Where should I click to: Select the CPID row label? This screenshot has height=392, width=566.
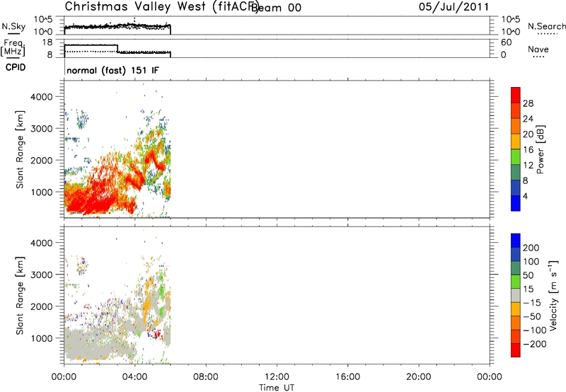(x=16, y=67)
